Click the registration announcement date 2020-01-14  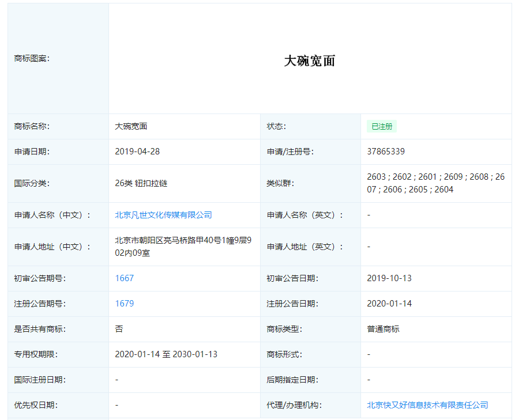(389, 304)
